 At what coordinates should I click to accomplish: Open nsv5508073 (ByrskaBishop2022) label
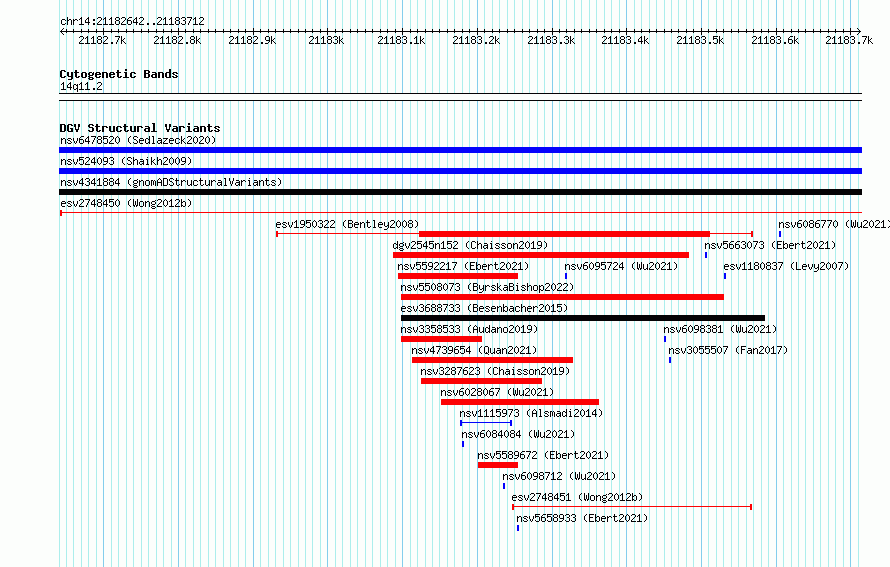487,287
